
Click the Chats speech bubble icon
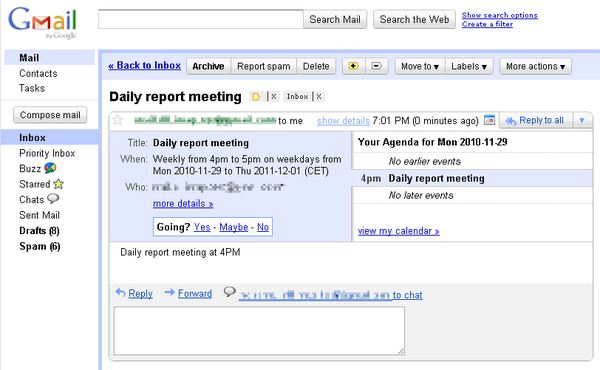[x=53, y=199]
